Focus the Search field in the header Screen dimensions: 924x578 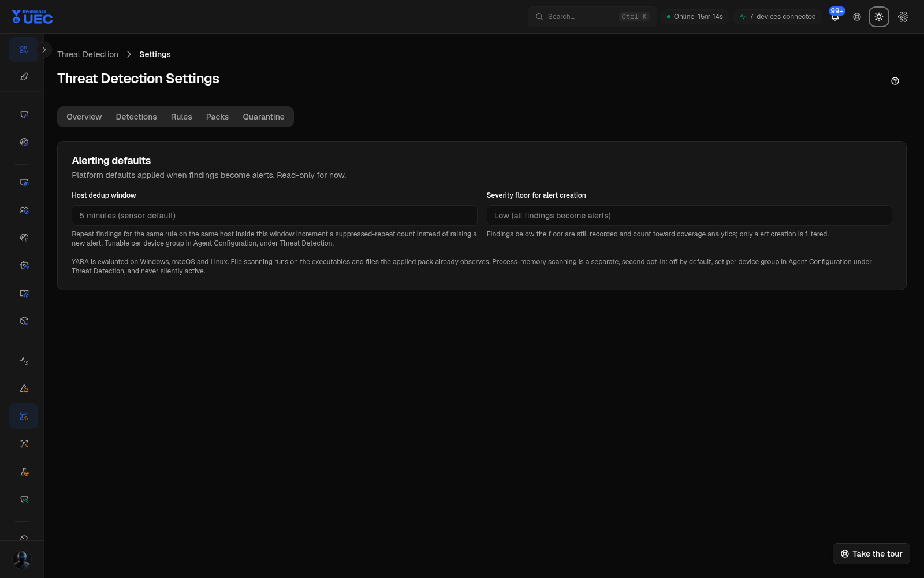tap(593, 17)
